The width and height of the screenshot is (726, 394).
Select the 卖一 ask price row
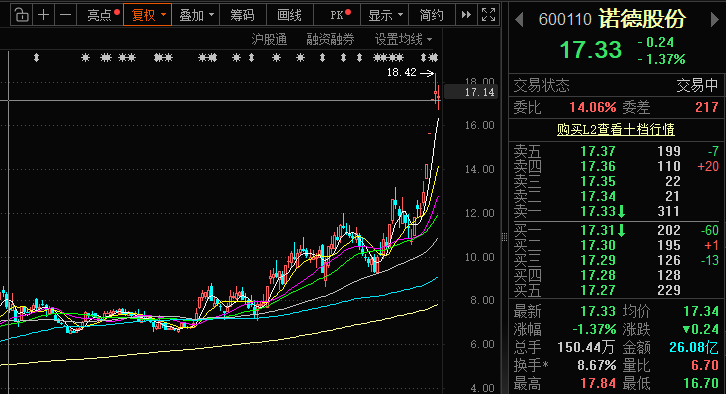616,211
